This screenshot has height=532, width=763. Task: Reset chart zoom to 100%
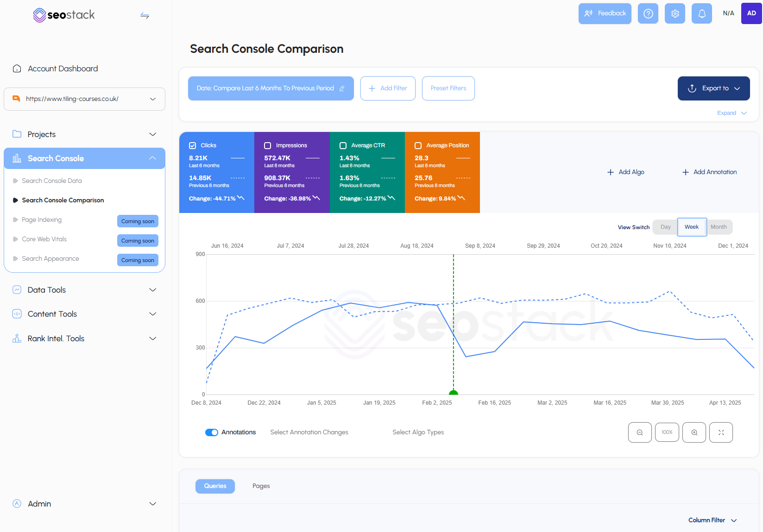pyautogui.click(x=667, y=432)
